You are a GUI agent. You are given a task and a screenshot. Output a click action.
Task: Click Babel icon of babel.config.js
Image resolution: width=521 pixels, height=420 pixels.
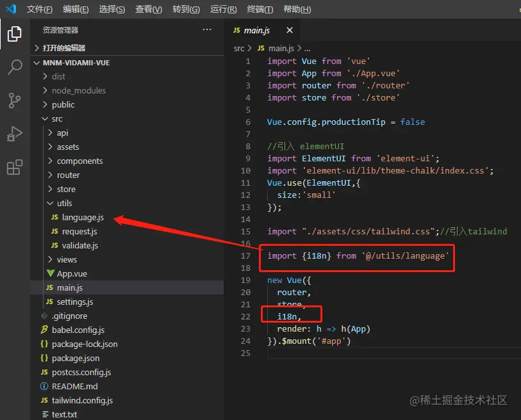pyautogui.click(x=44, y=330)
